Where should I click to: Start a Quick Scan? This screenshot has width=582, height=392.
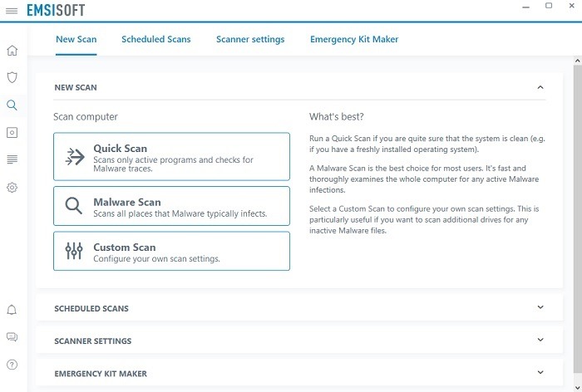coord(171,156)
